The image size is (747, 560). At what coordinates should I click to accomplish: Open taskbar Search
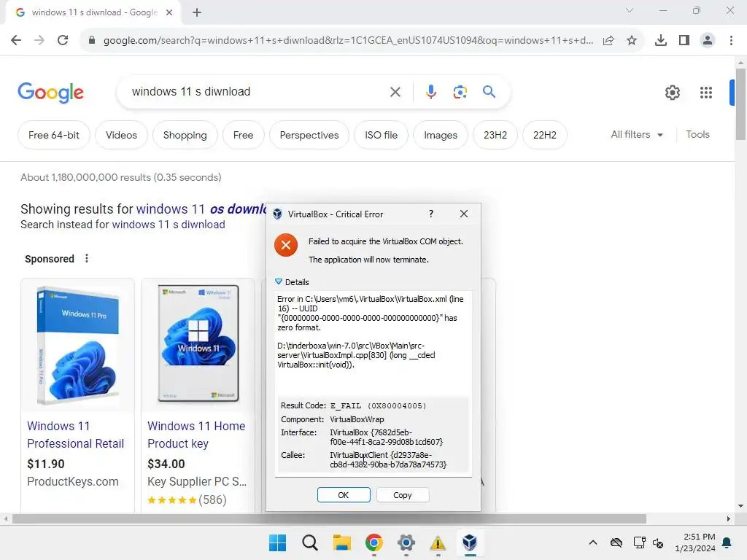point(309,542)
